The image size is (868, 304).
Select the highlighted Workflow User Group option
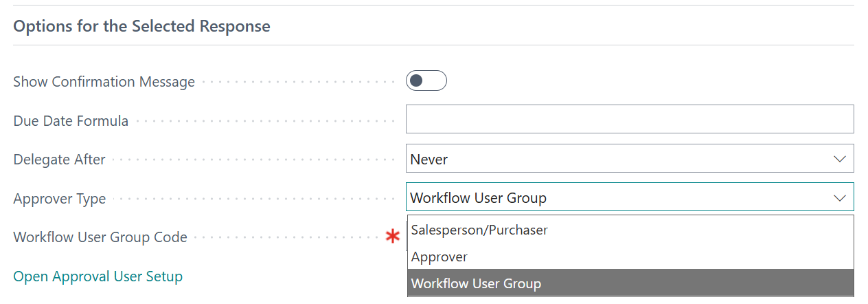coord(630,283)
